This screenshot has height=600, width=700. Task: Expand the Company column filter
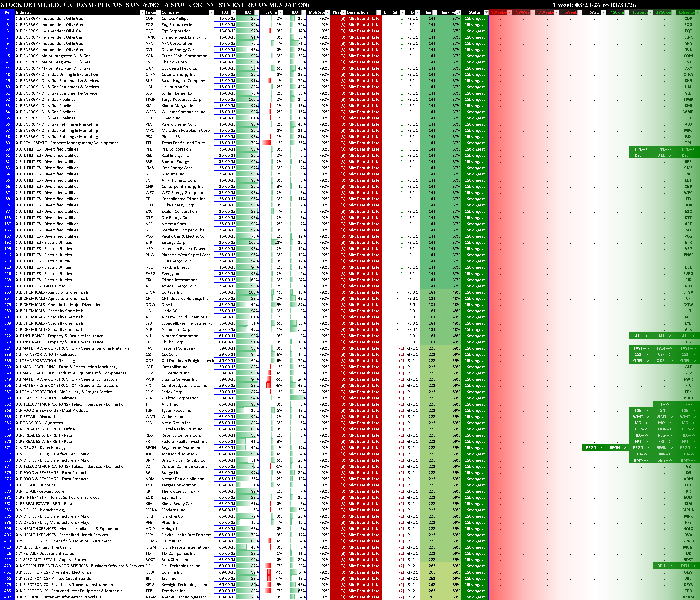211,12
